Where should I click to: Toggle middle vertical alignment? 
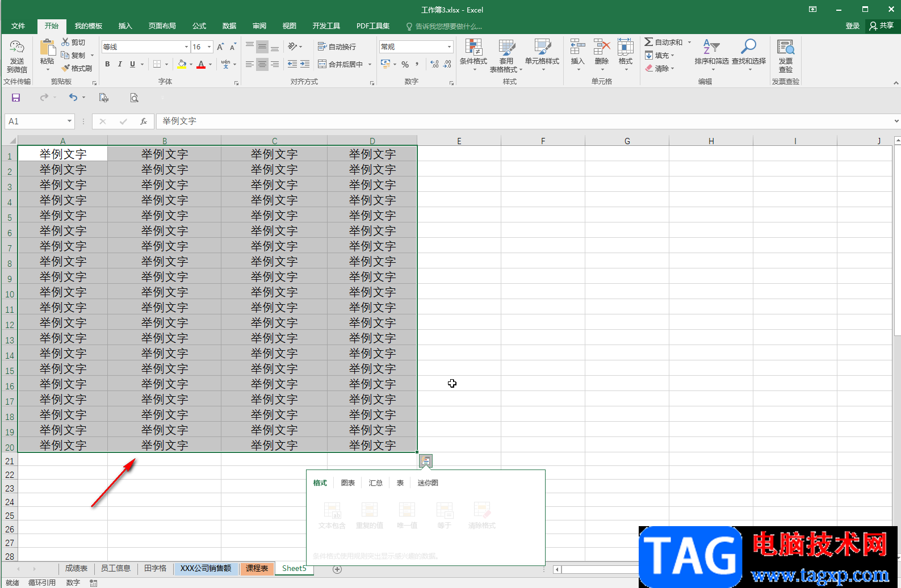coord(262,47)
